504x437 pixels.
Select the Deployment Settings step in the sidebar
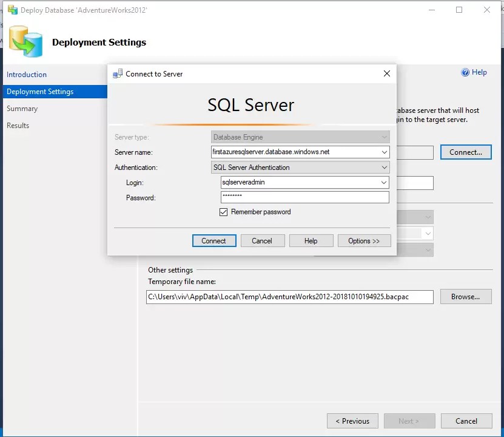55,92
